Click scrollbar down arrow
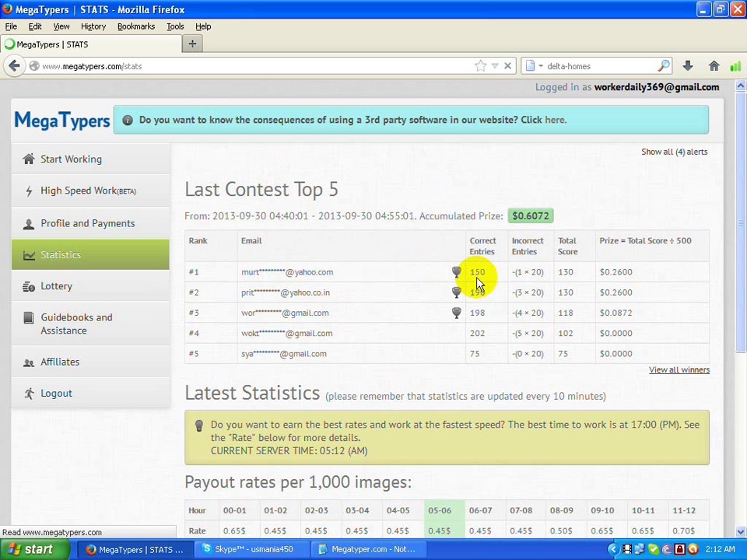 741,531
